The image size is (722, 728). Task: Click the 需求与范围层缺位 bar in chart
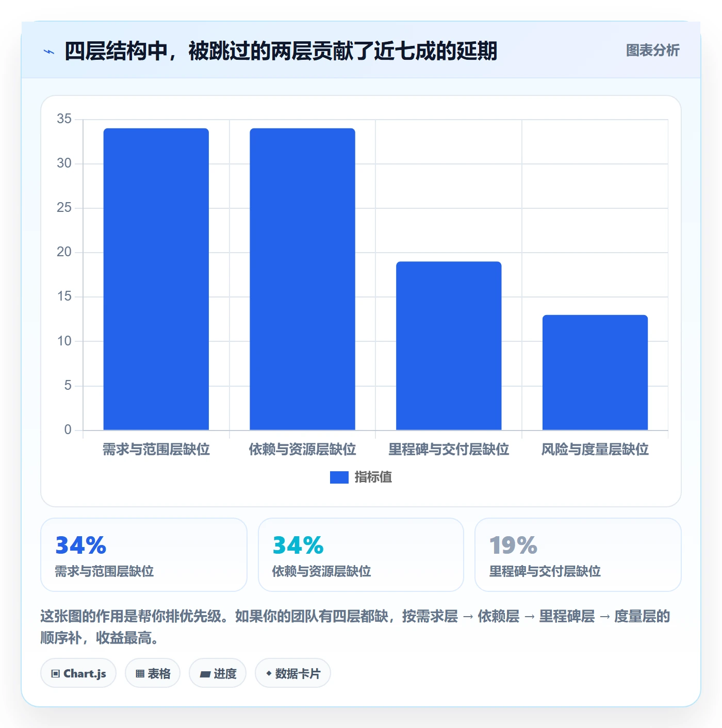pyautogui.click(x=156, y=279)
